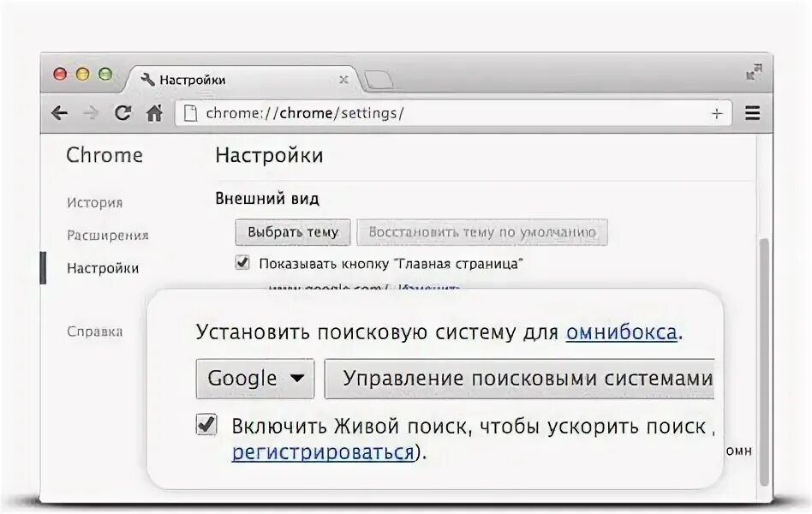Go back with the back arrow
The image size is (812, 514).
click(60, 113)
